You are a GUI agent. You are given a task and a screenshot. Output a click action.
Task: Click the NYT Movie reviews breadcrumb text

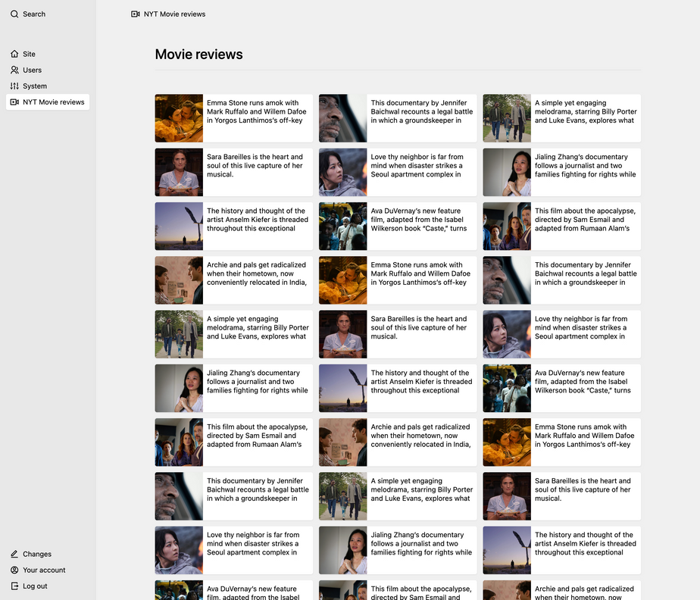tap(174, 14)
